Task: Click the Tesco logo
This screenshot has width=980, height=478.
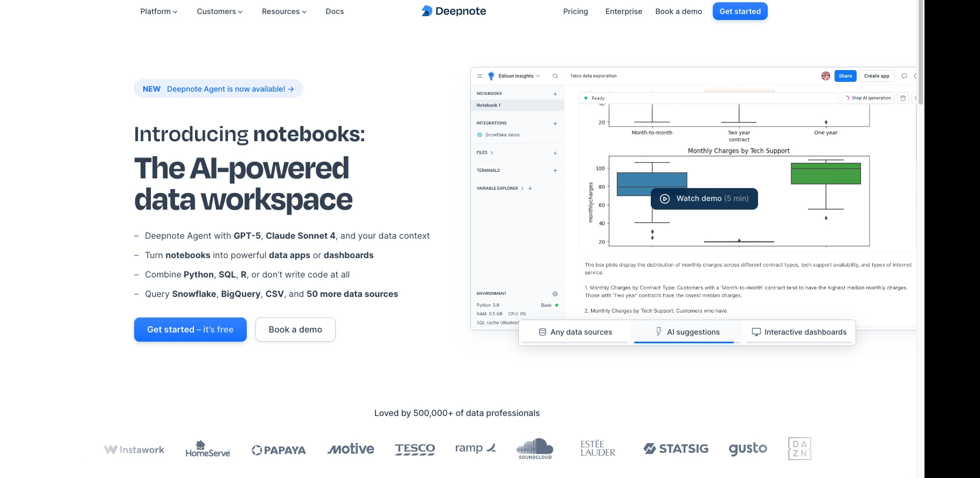Action: pyautogui.click(x=415, y=449)
